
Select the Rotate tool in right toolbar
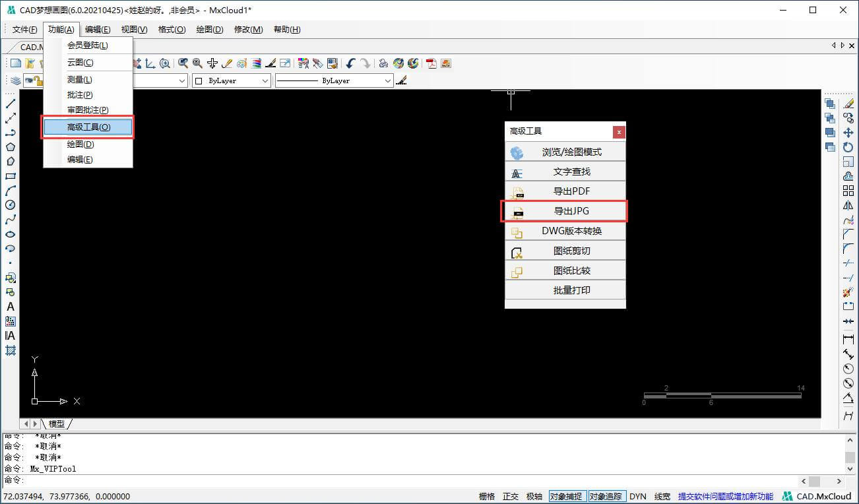pos(848,147)
